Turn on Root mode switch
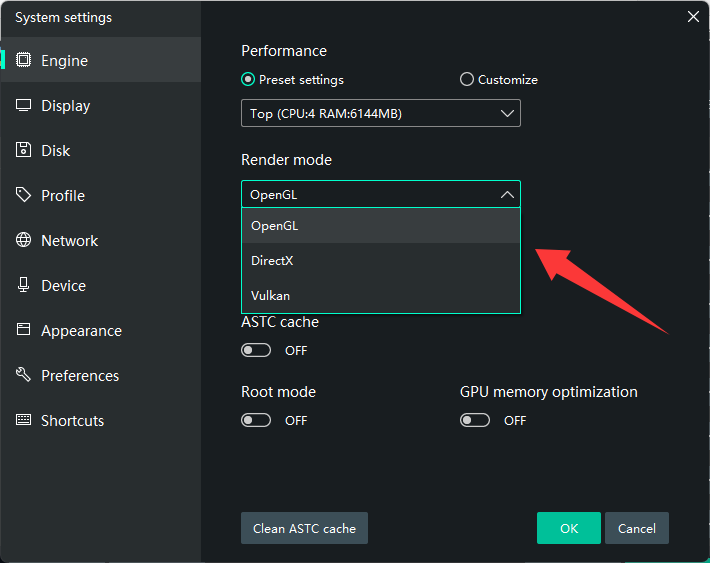 coord(256,421)
